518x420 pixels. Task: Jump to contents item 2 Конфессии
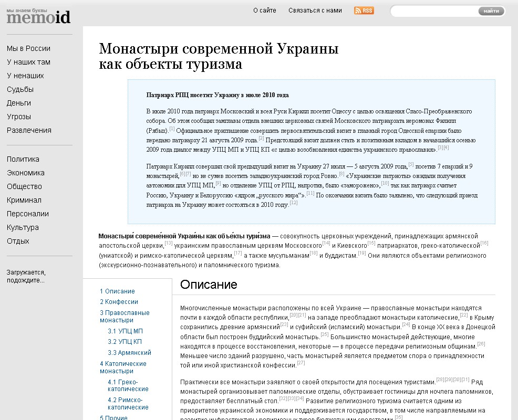[x=119, y=302]
